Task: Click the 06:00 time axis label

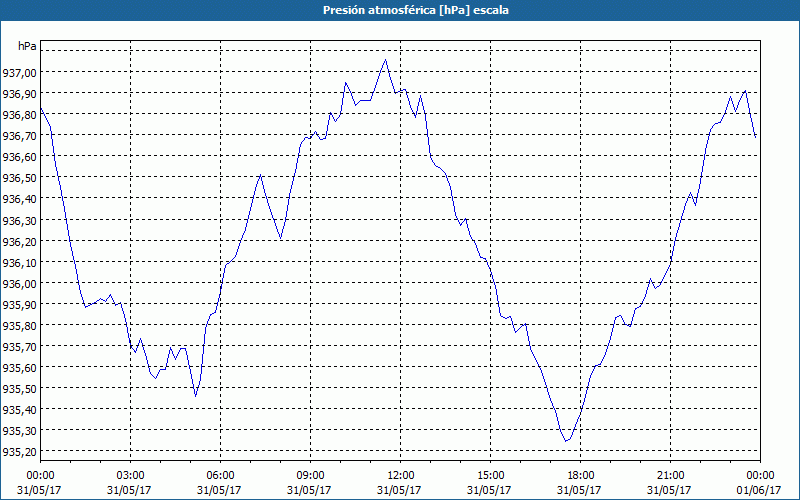Action: (x=220, y=476)
